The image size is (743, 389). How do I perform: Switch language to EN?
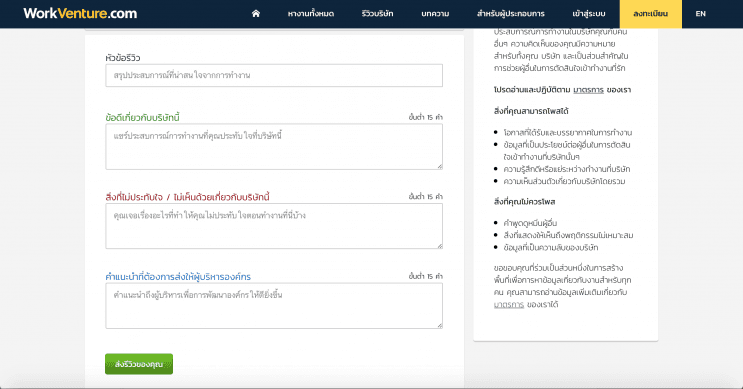tap(700, 14)
